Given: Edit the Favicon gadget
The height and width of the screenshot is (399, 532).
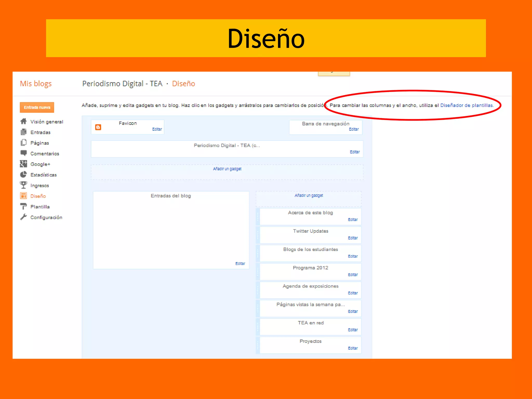Looking at the screenshot, I should tap(157, 129).
